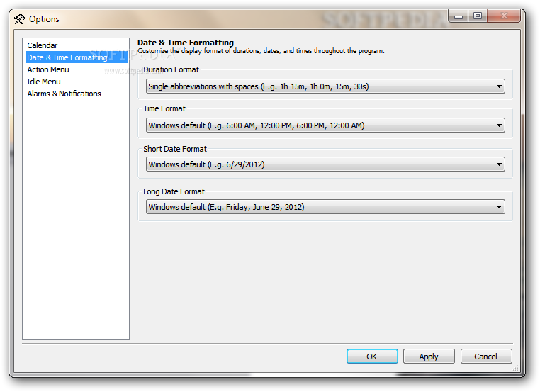540x392 pixels.
Task: Click the 'Long Date Format' group label
Action: (174, 191)
